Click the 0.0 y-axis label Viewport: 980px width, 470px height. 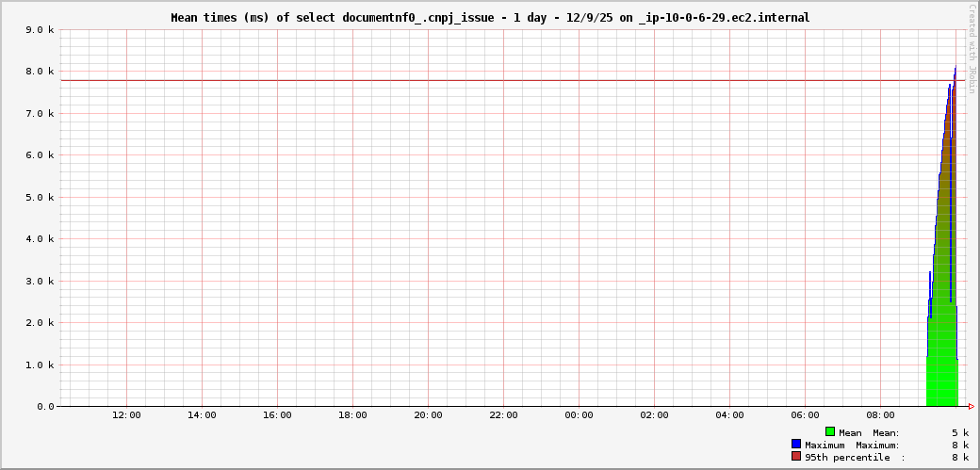pyautogui.click(x=45, y=407)
